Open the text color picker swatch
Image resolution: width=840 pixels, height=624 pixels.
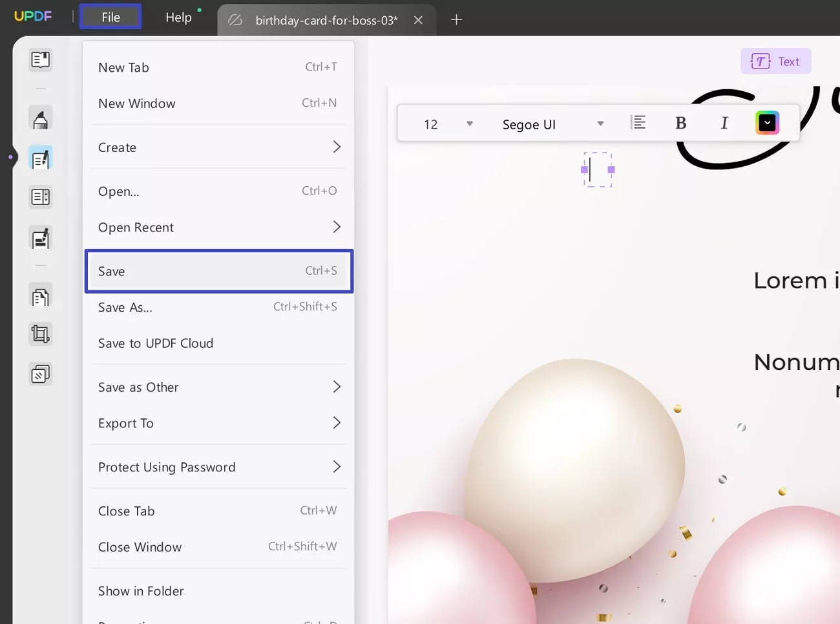(x=767, y=123)
